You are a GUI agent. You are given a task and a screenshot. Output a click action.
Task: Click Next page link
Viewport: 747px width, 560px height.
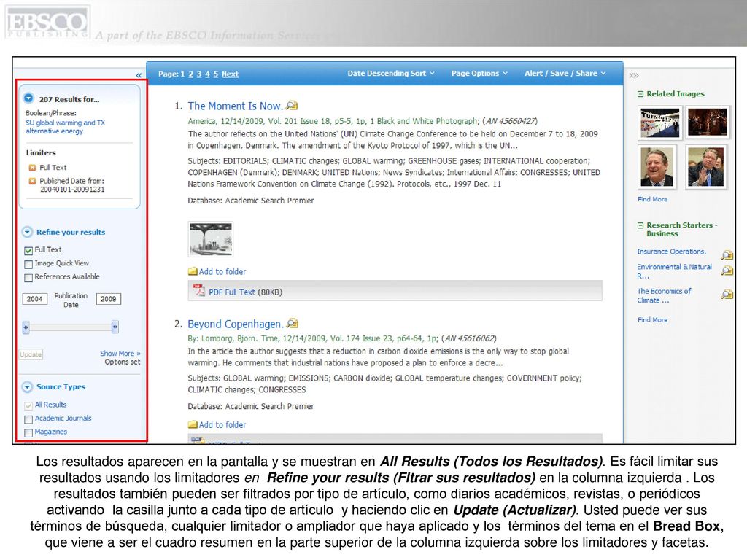click(230, 74)
